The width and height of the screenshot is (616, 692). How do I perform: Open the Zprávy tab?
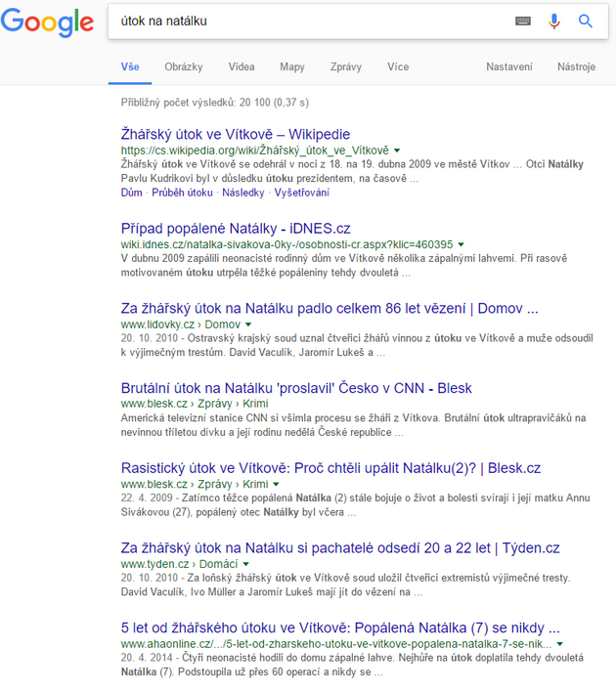(346, 67)
